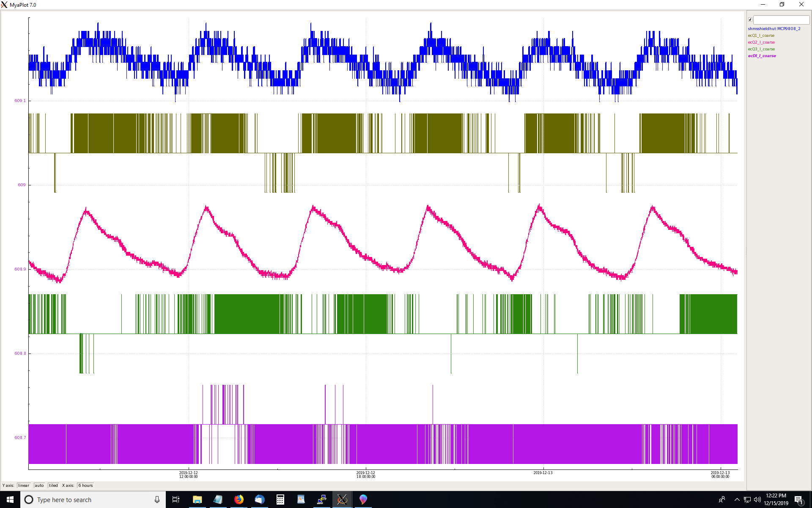Open Calculator from the taskbar
This screenshot has height=508, width=812.
click(x=280, y=500)
